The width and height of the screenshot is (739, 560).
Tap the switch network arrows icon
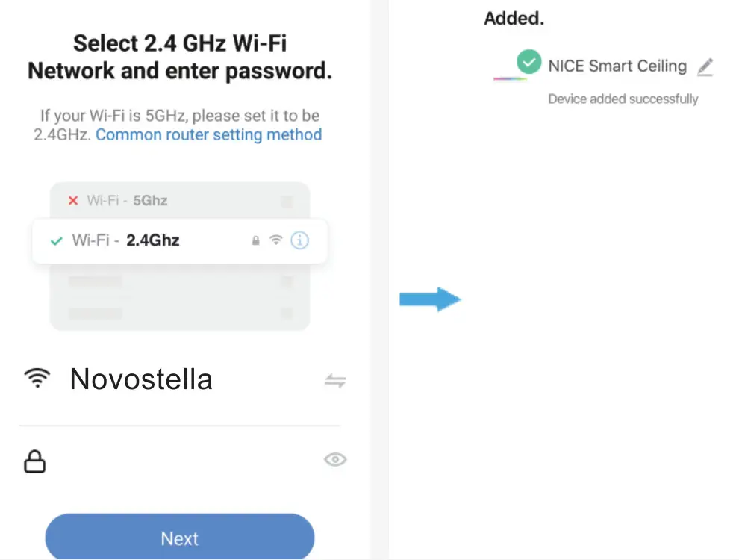tap(335, 382)
